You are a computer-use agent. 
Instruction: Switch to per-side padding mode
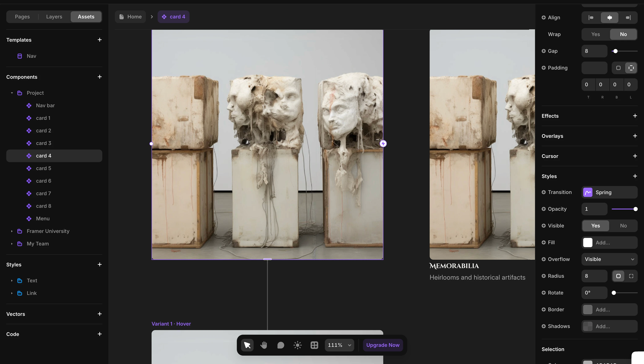point(631,68)
